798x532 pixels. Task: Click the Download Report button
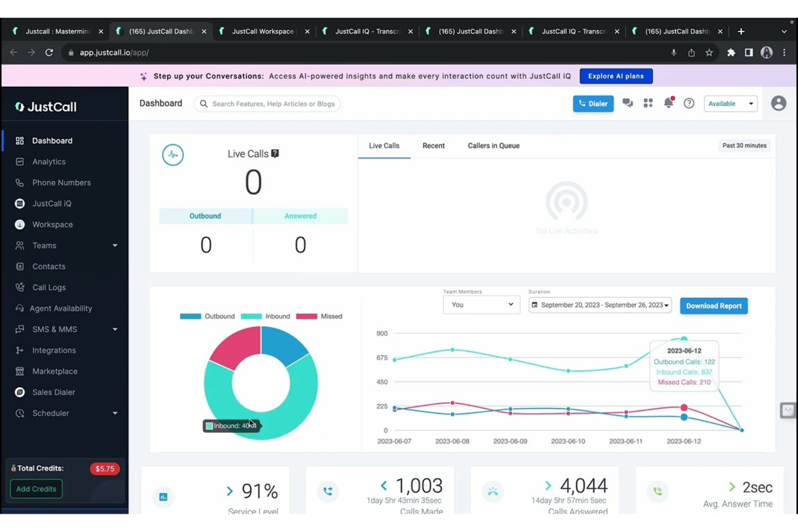[714, 306]
